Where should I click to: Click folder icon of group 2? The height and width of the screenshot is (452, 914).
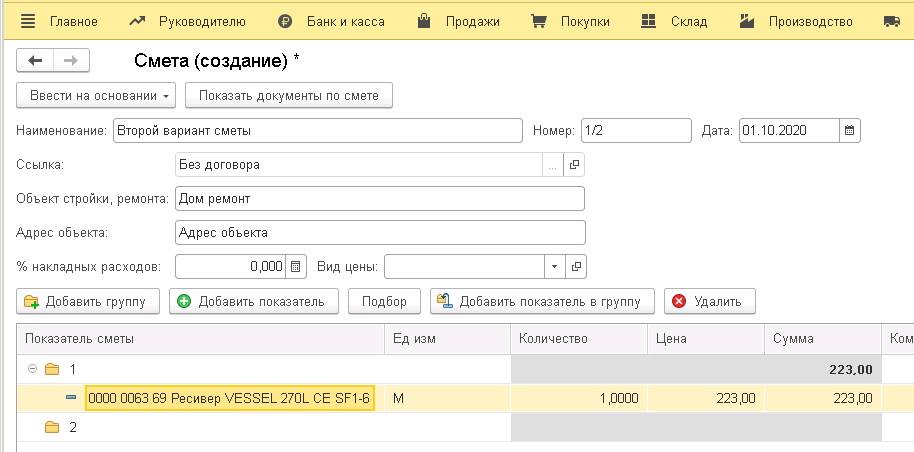[x=52, y=428]
